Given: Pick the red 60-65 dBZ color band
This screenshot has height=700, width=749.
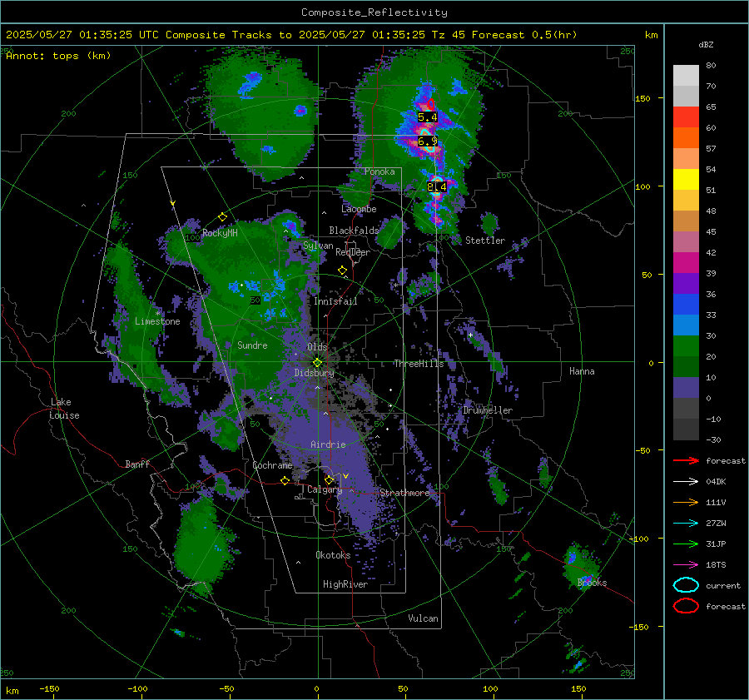Looking at the screenshot, I should [686, 117].
